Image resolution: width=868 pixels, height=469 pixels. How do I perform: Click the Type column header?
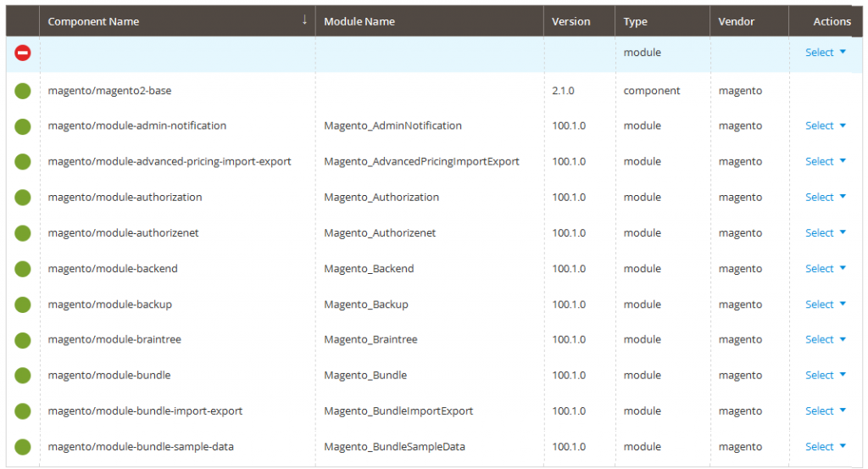pos(635,21)
